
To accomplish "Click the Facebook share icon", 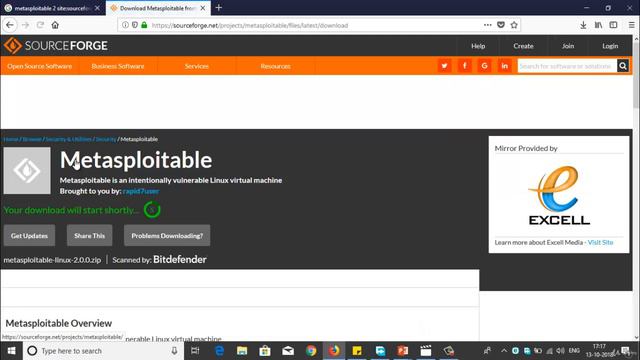I will [464, 66].
